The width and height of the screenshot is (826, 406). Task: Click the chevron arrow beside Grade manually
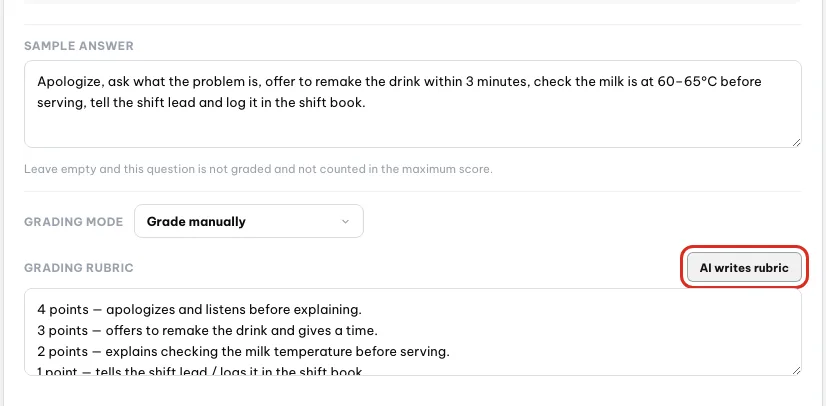click(345, 221)
